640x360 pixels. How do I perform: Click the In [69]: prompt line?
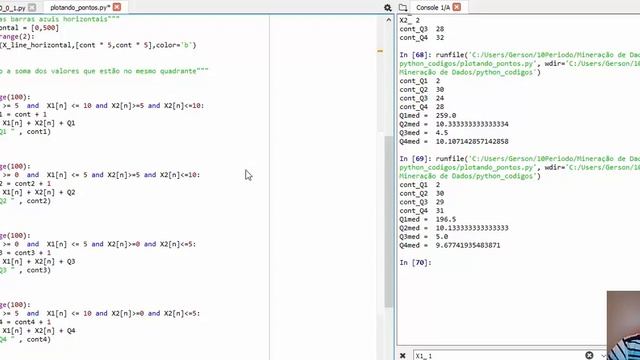click(x=415, y=158)
